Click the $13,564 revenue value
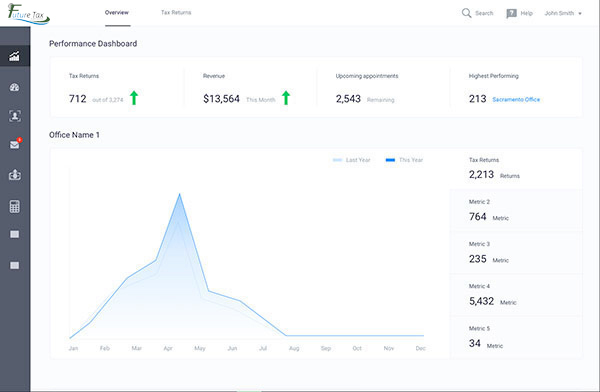 (x=222, y=99)
